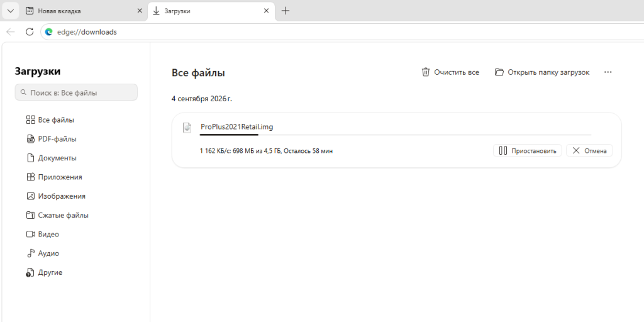Click the music note icon beside Аудио

coord(30,253)
